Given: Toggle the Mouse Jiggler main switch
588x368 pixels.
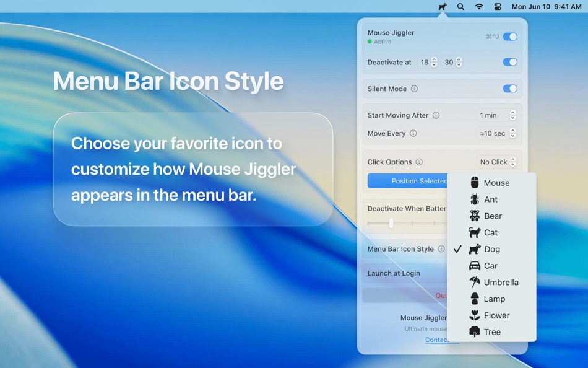Looking at the screenshot, I should coord(510,37).
